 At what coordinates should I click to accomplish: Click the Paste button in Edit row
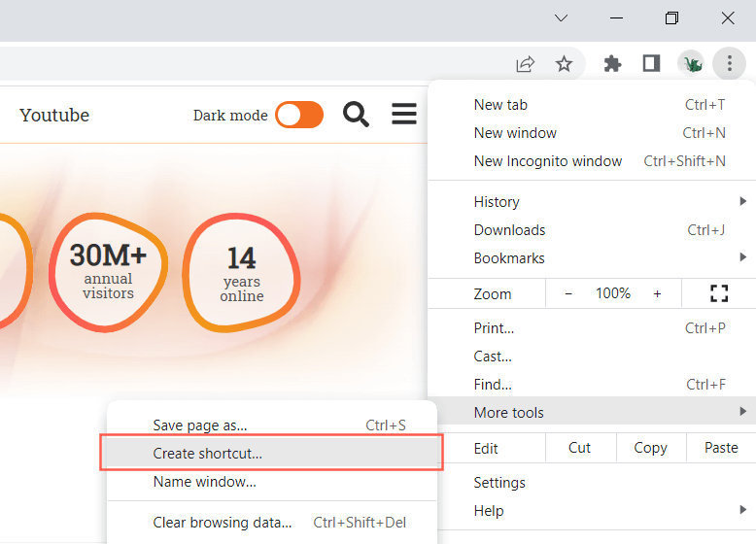(721, 448)
